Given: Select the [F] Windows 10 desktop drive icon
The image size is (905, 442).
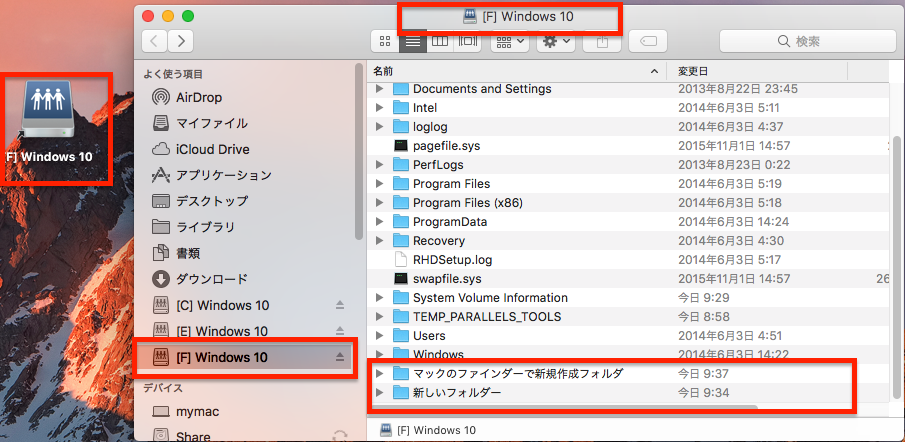Looking at the screenshot, I should [48, 110].
